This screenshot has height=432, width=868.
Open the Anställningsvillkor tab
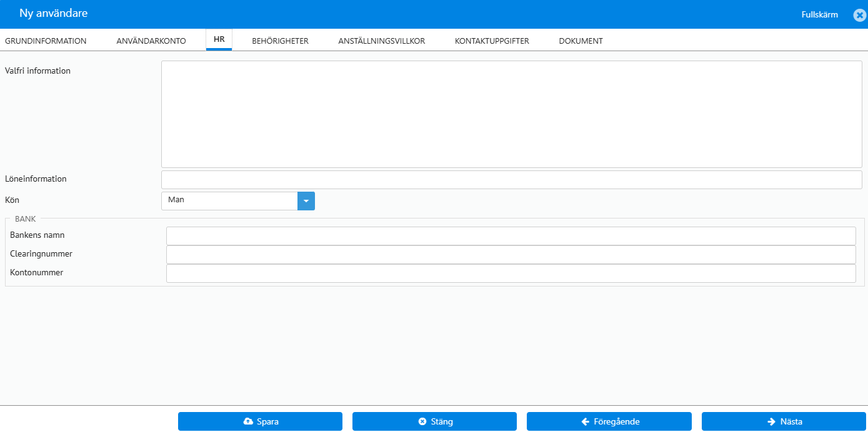(382, 41)
